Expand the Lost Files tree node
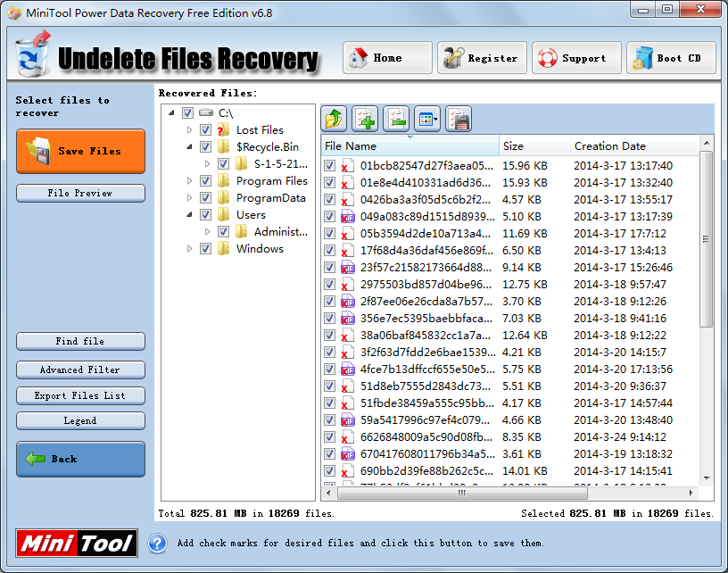The height and width of the screenshot is (573, 728). click(189, 130)
